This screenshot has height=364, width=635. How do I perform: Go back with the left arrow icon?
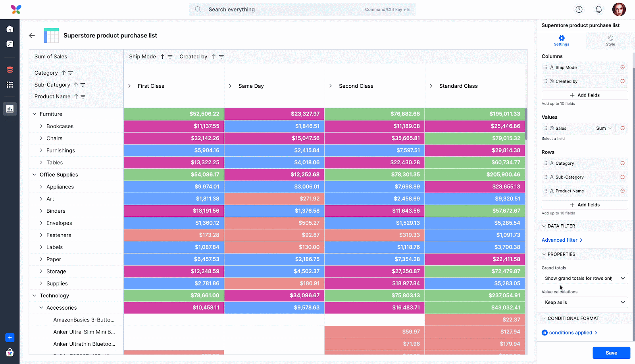point(32,35)
